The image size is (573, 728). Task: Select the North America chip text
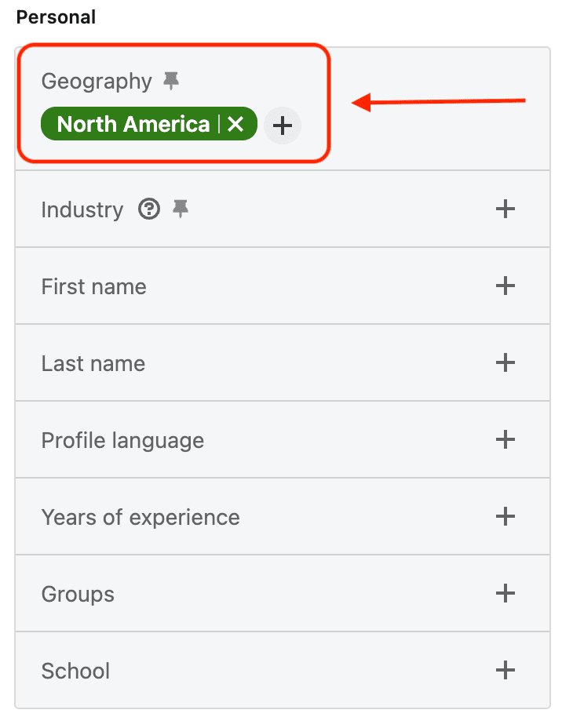click(x=133, y=124)
